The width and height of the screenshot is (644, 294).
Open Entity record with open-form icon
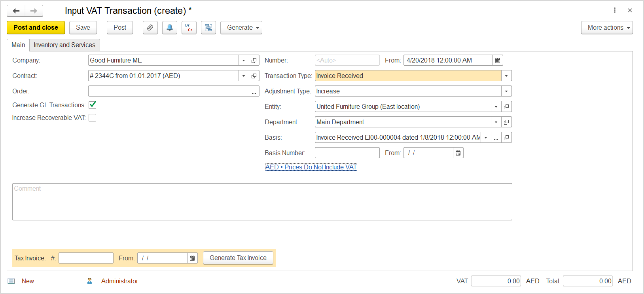tap(506, 107)
